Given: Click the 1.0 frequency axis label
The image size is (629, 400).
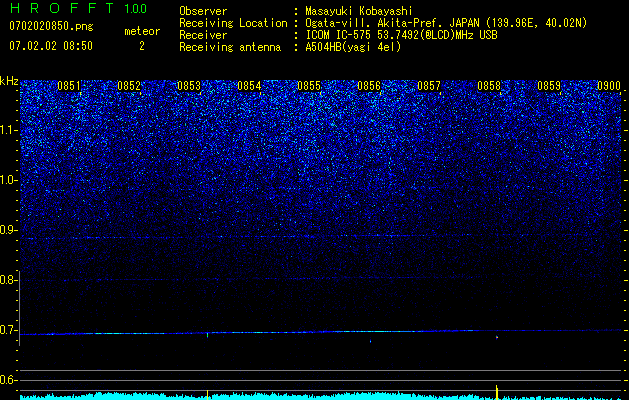Looking at the screenshot, I should [x=7, y=180].
